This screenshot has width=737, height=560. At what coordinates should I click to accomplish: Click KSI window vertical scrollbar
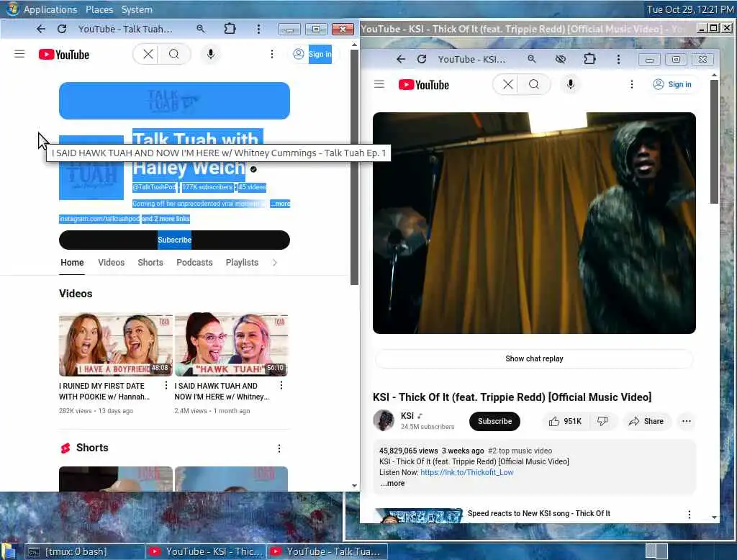coord(714,142)
